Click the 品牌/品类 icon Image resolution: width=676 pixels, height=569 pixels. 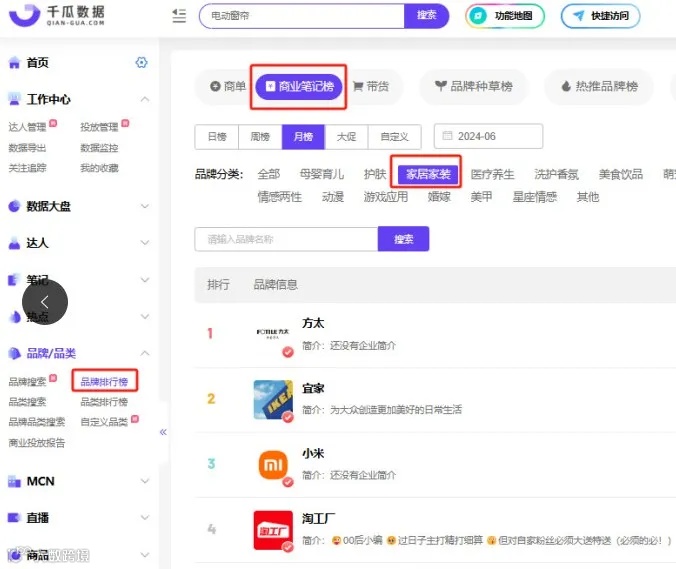tap(14, 353)
